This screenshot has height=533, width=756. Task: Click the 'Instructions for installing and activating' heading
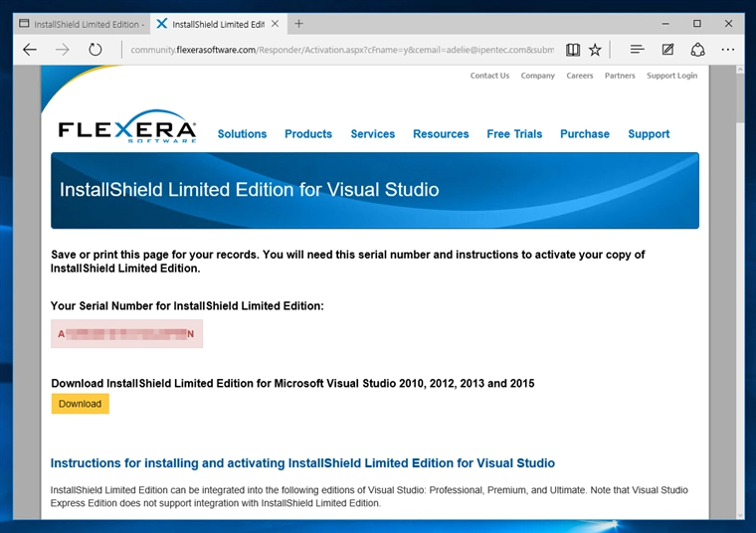click(x=302, y=463)
